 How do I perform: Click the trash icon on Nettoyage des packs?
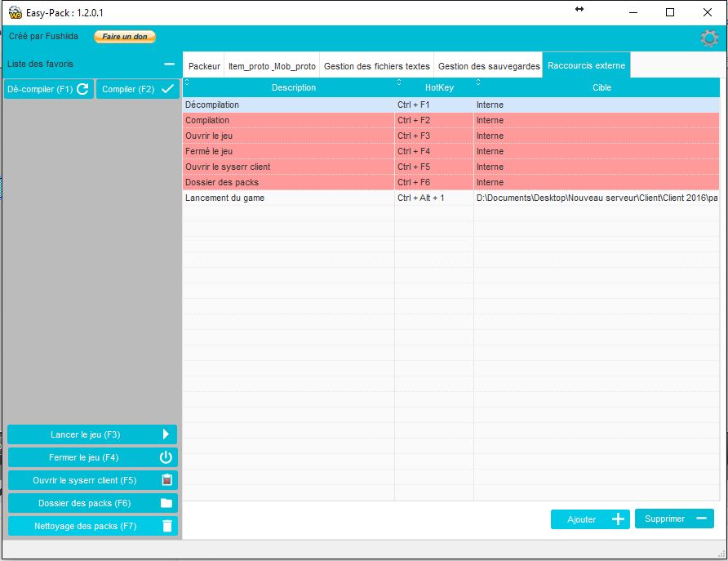pos(167,526)
